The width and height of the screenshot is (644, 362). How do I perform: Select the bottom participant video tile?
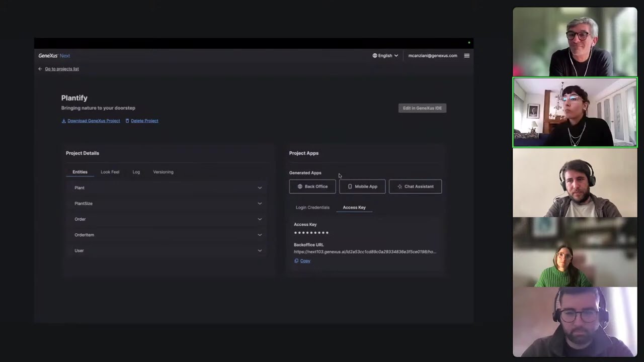(575, 322)
